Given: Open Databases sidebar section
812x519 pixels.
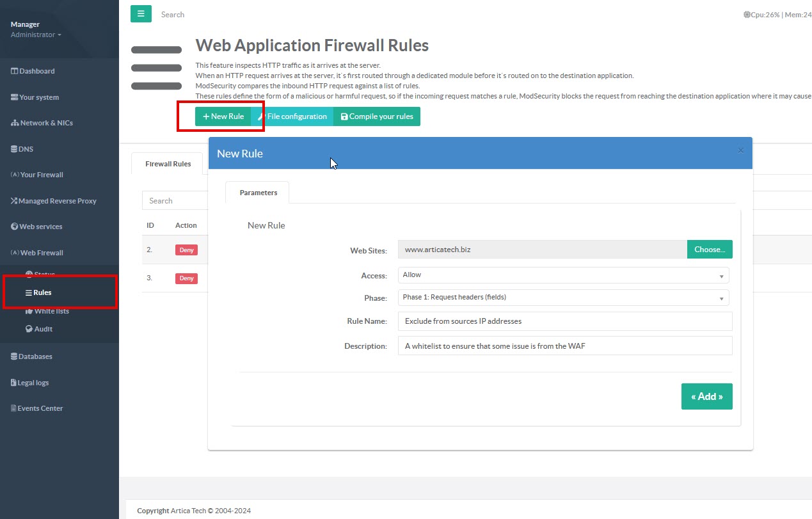Looking at the screenshot, I should 35,356.
